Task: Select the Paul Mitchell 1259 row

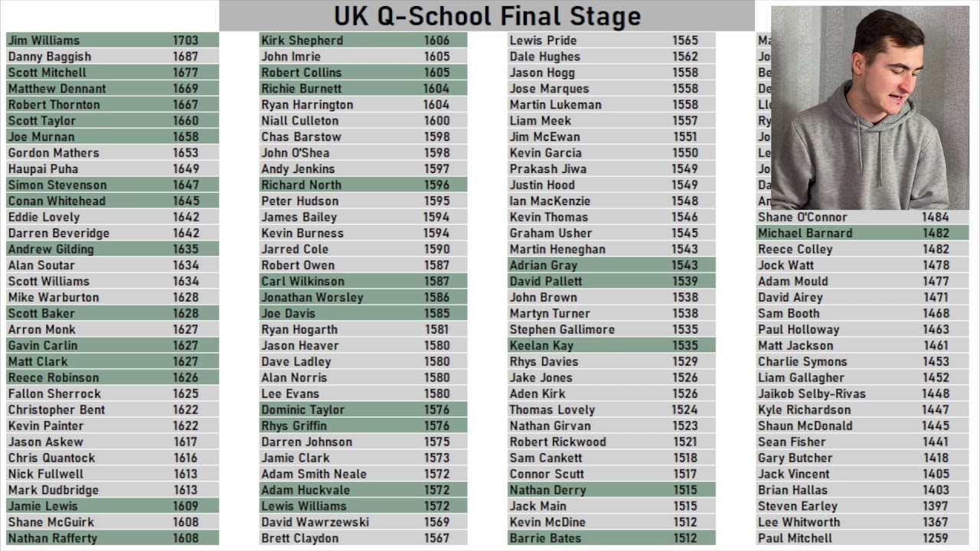Action: coord(862,538)
